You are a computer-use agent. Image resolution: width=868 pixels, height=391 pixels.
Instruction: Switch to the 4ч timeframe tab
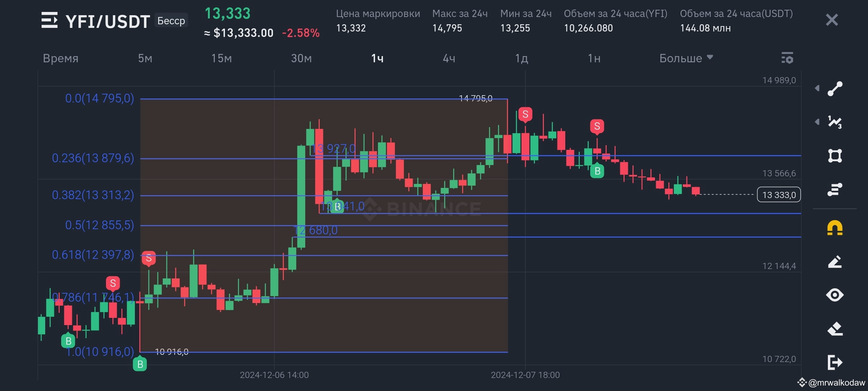[x=449, y=58]
